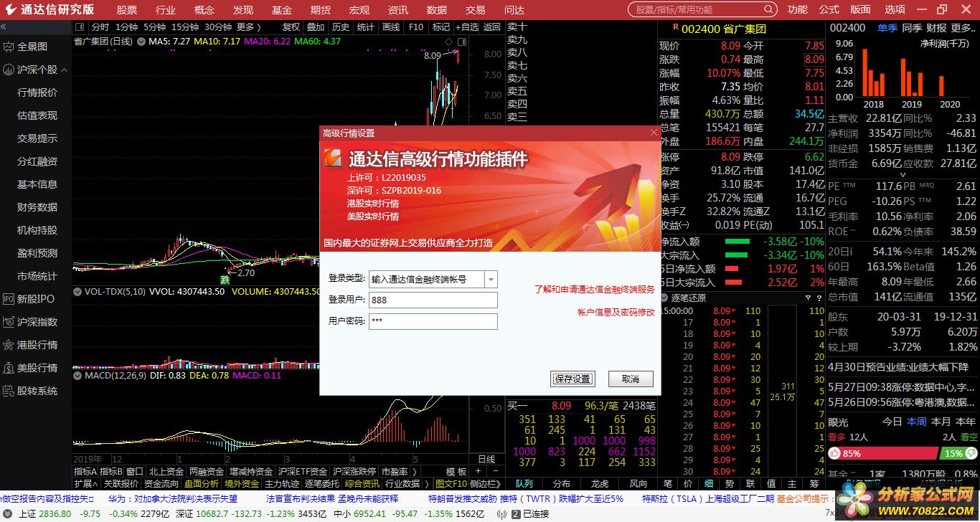Click 帐户信息及密码修改 link

coord(616,313)
